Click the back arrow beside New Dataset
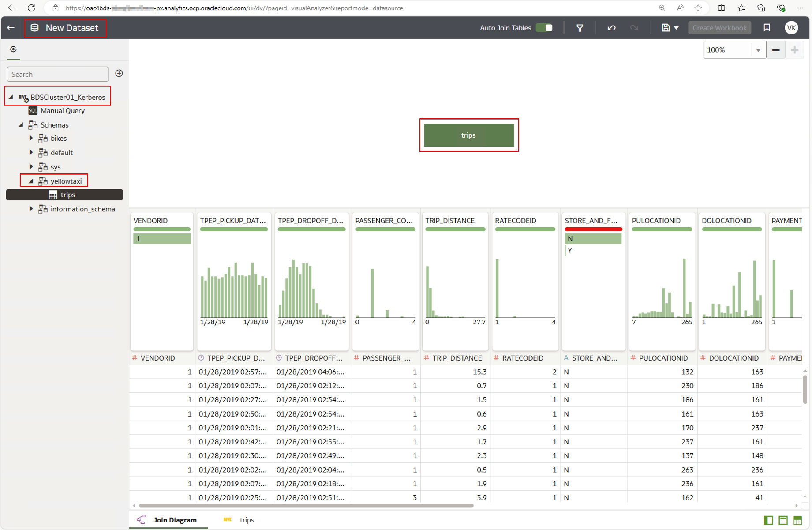The image size is (812, 530). tap(11, 28)
